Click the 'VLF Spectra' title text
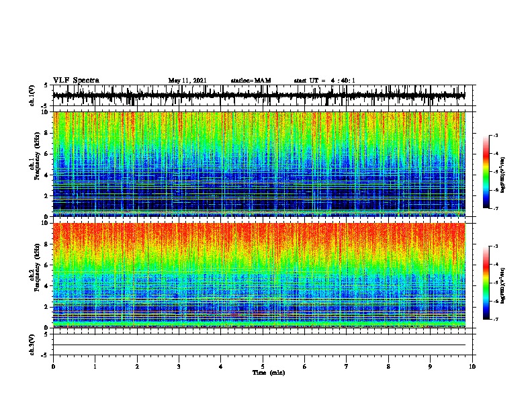 pos(76,81)
